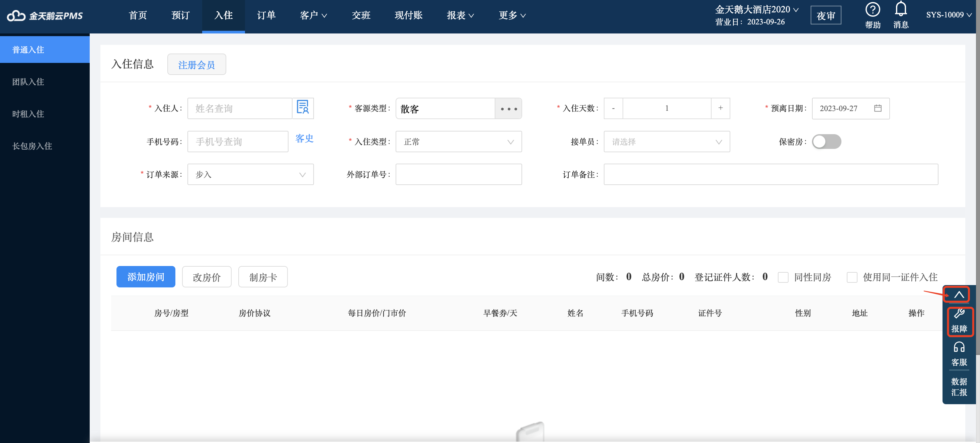Collapse the floating side panel arrow
The width and height of the screenshot is (980, 443).
click(959, 294)
